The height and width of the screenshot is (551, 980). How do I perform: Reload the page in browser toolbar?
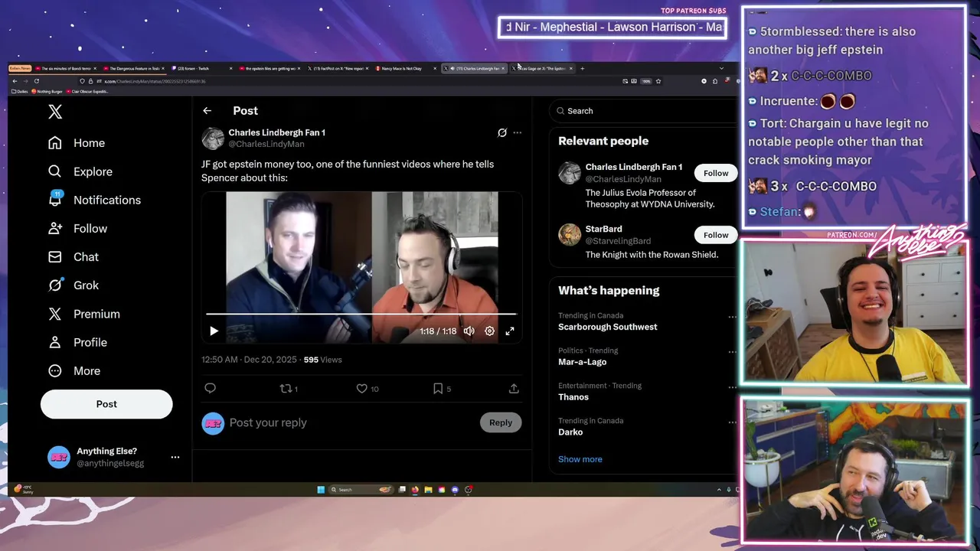point(36,81)
